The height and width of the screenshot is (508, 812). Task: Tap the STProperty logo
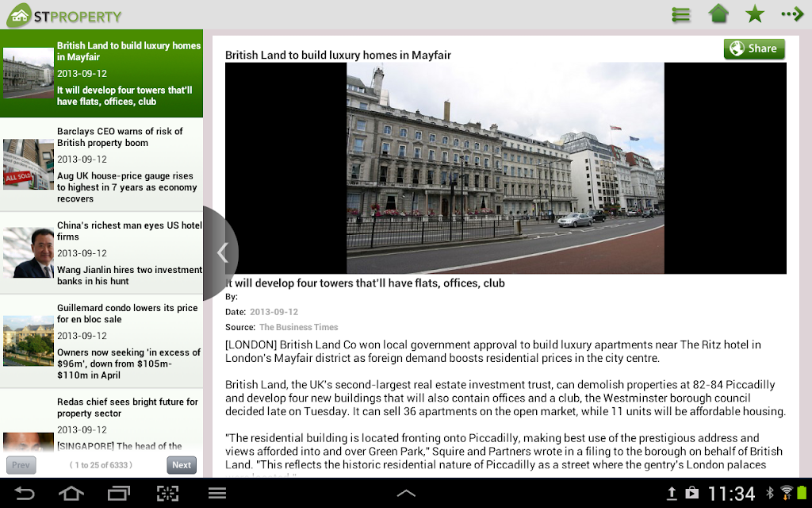(63, 15)
